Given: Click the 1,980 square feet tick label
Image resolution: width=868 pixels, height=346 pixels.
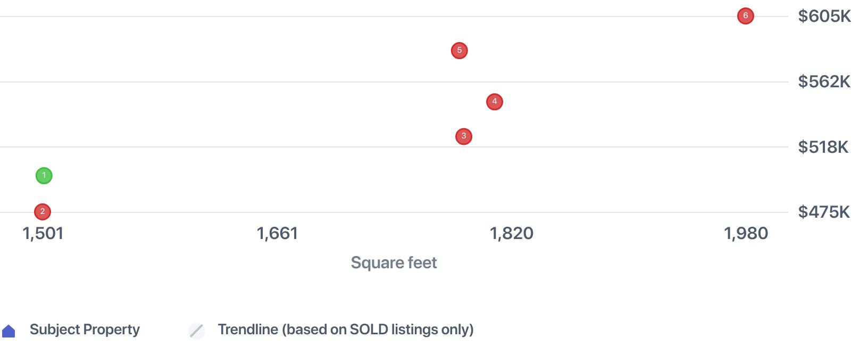Looking at the screenshot, I should click(x=746, y=233).
